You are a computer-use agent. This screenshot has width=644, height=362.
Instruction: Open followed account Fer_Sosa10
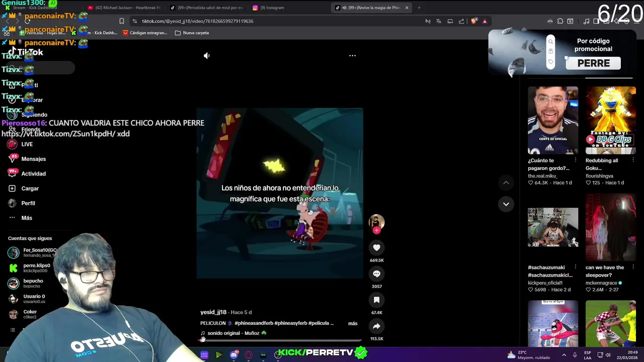[x=33, y=252]
